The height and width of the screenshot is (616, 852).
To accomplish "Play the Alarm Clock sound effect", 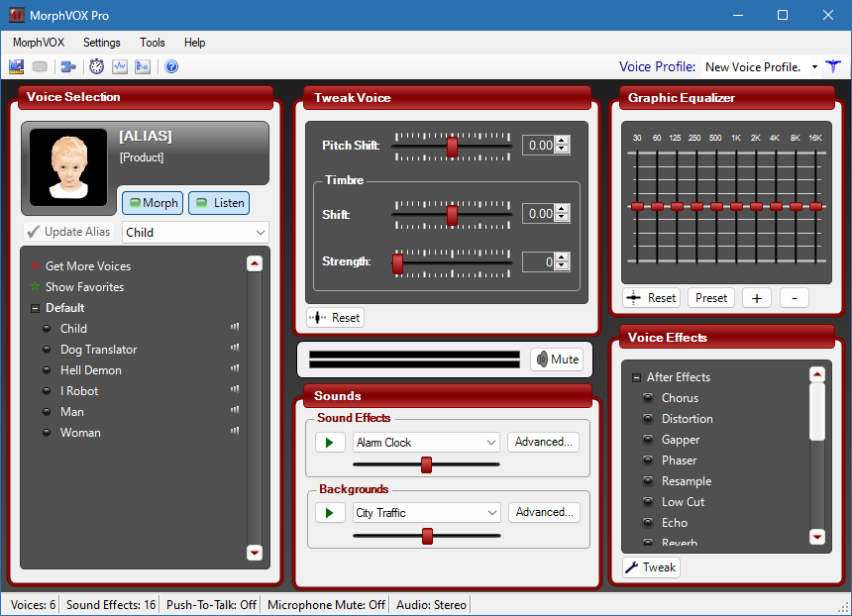I will [330, 442].
